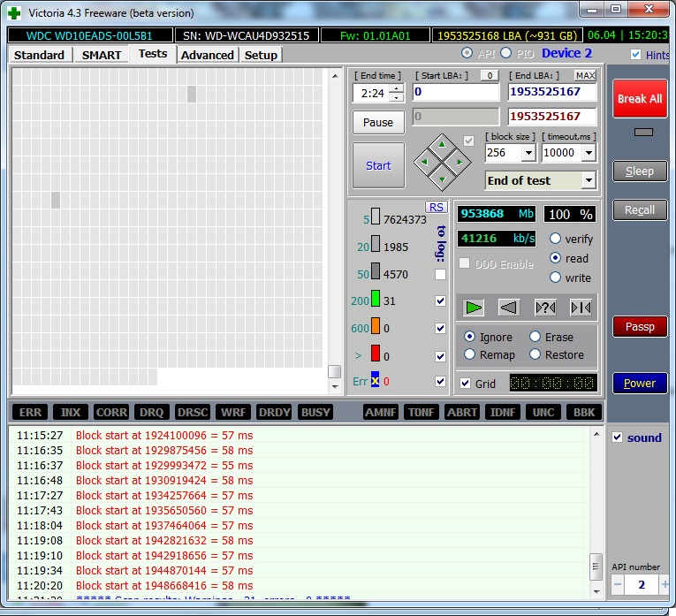
Task: Toggle the Grid checkbox
Action: tap(466, 384)
